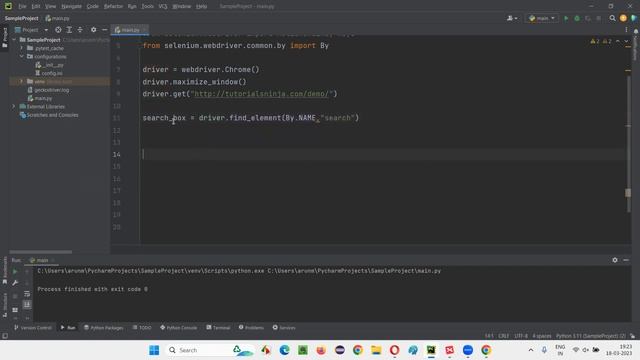Expand External Libraries node
Viewport: 640px width, 360px height.
point(13,107)
